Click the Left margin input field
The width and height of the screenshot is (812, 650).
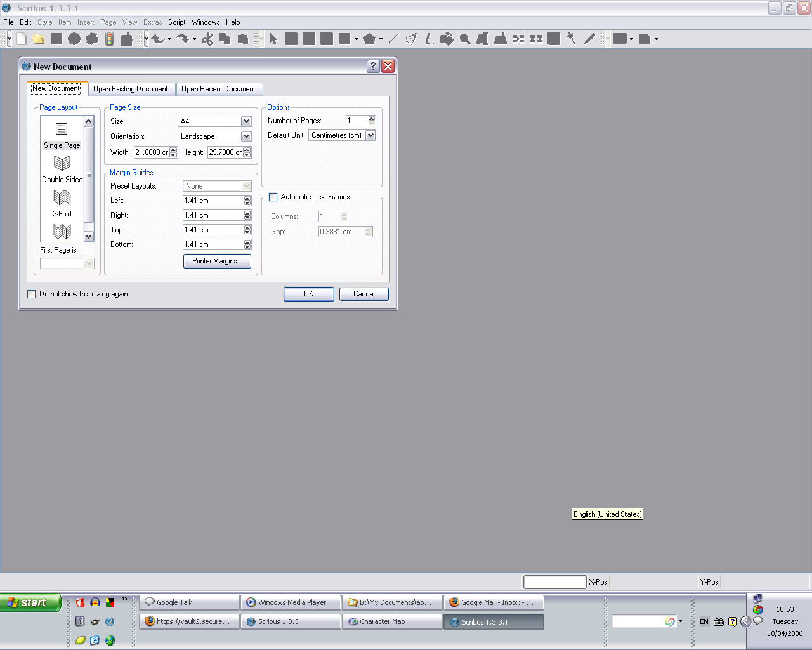[x=213, y=201]
